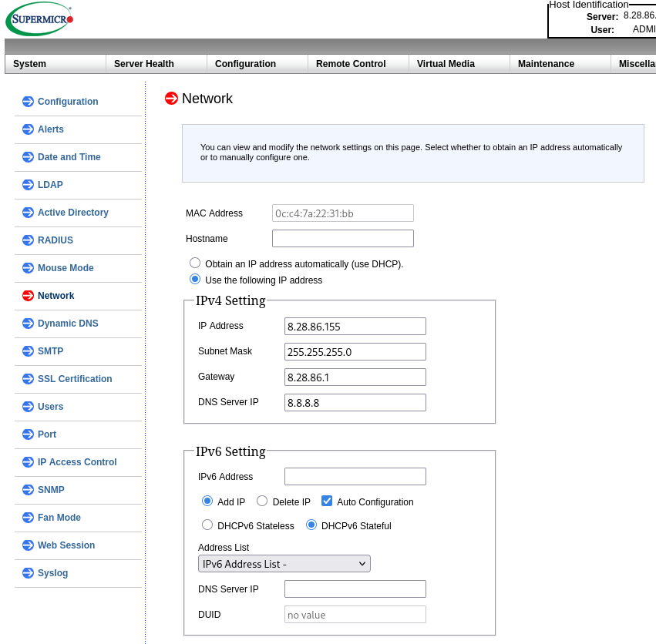Choose the Delete IP radio button
The width and height of the screenshot is (656, 644).
pyautogui.click(x=262, y=501)
